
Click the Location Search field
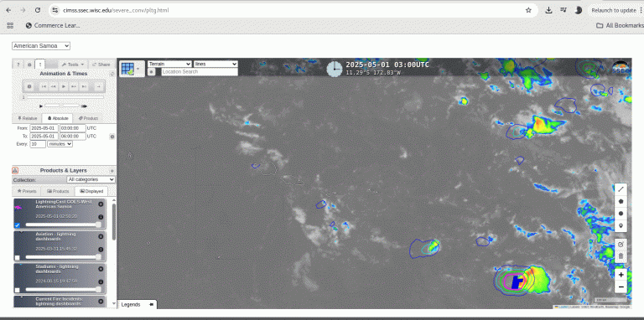click(200, 72)
